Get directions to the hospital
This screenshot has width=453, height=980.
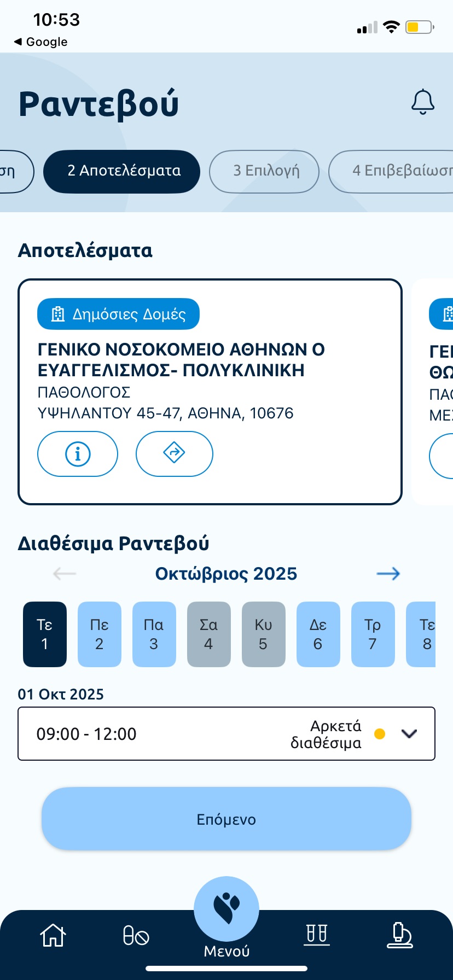174,454
